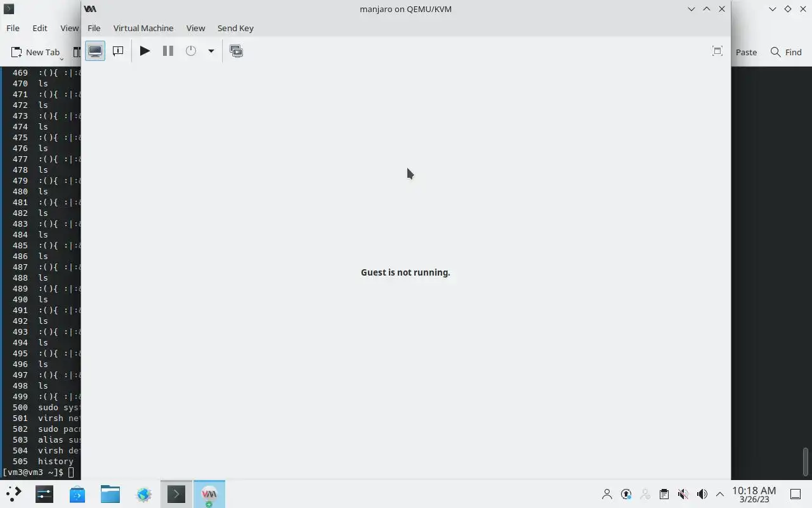This screenshot has height=508, width=812.
Task: Click terminal scrollbar handle
Action: (x=806, y=461)
